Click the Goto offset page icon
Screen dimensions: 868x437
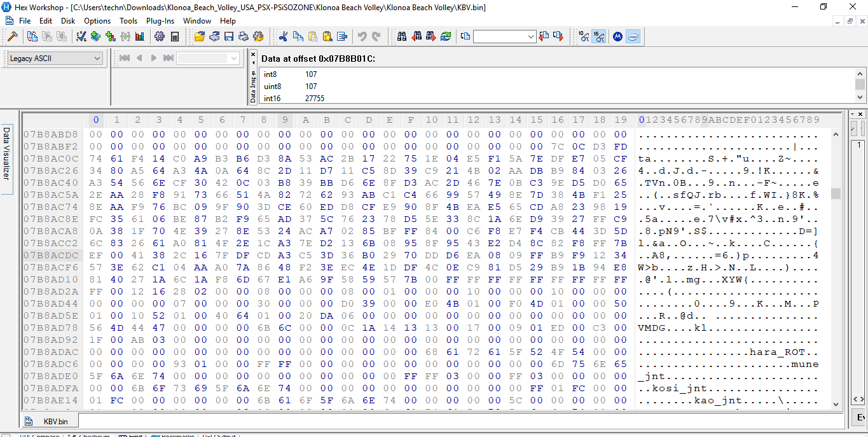[x=465, y=36]
